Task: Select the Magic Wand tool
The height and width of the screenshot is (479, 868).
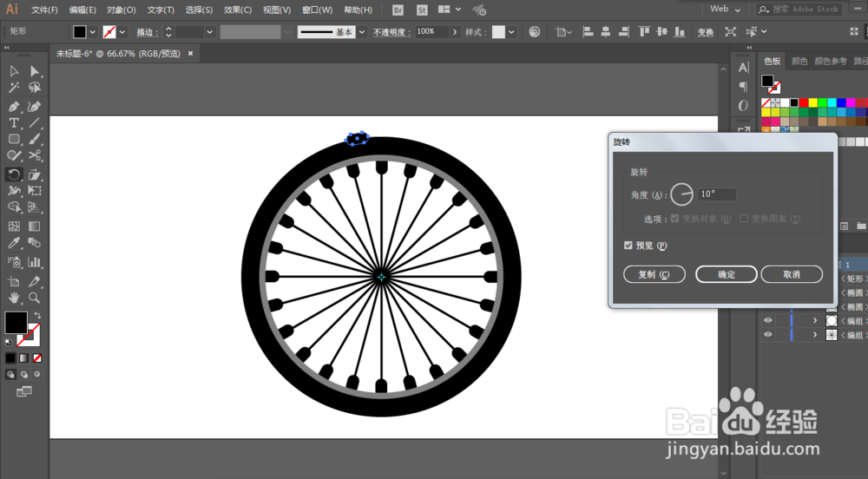Action: (x=14, y=88)
